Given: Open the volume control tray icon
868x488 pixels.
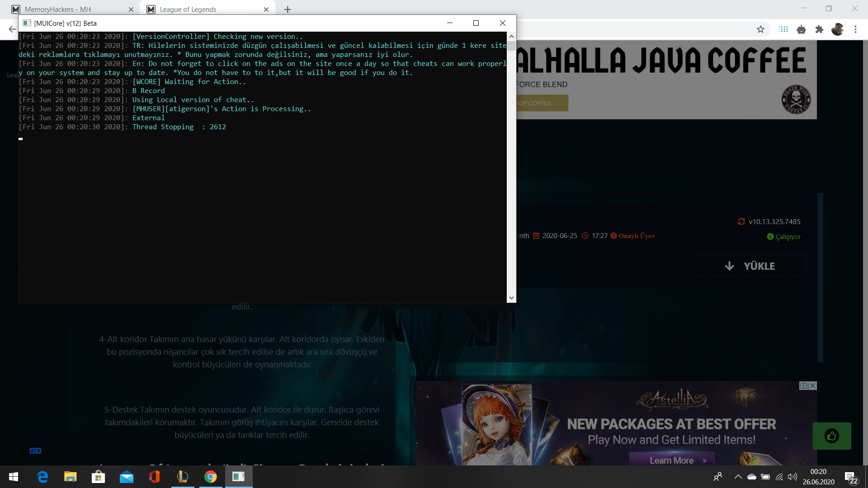Looking at the screenshot, I should click(x=793, y=477).
